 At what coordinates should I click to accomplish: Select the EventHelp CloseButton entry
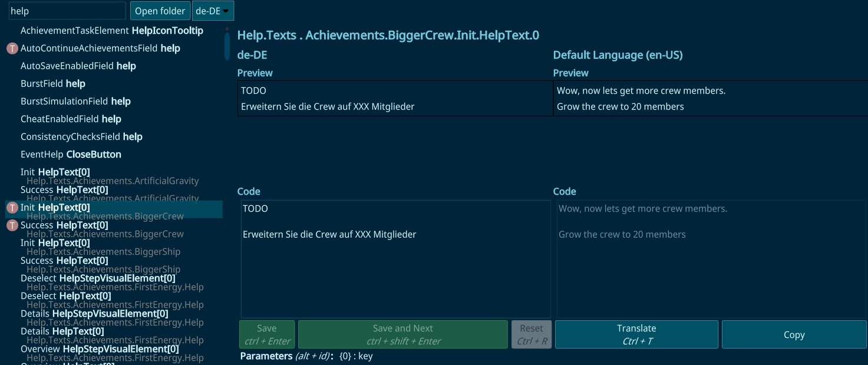71,154
